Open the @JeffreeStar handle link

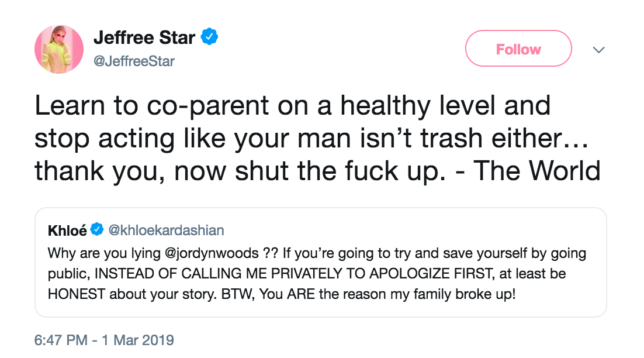[x=134, y=61]
